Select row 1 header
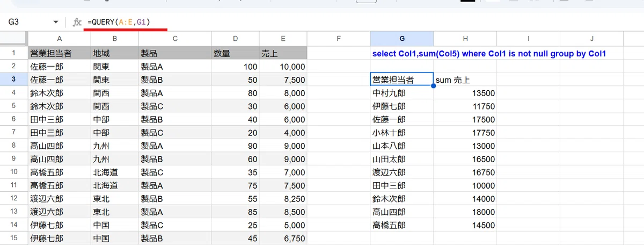This screenshot has width=644, height=245. coord(13,53)
